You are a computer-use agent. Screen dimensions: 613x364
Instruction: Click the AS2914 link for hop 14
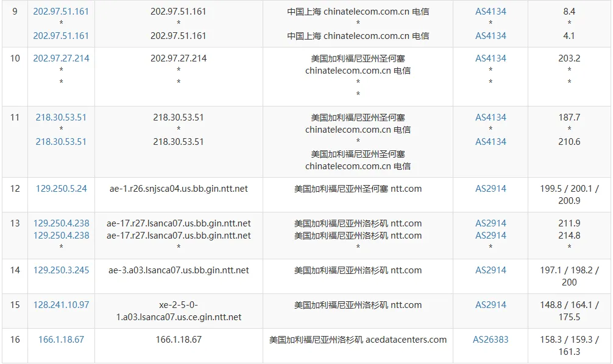pos(490,270)
